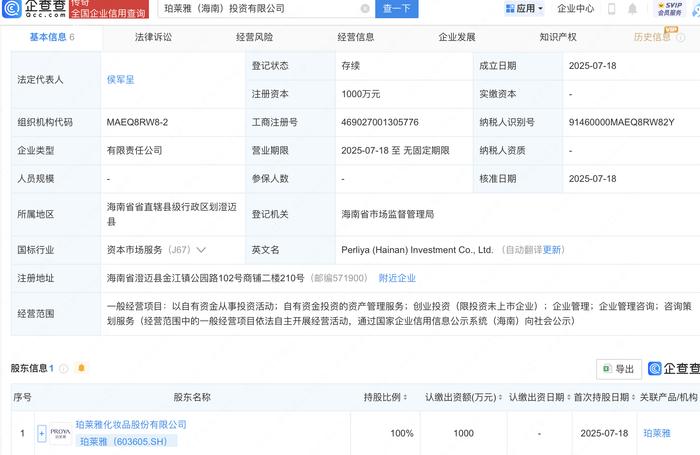Open legal representative 侯军呈 profile

tap(121, 79)
